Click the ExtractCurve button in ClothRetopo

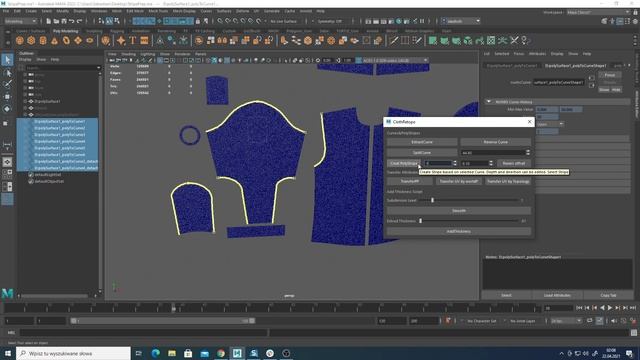[x=422, y=142]
